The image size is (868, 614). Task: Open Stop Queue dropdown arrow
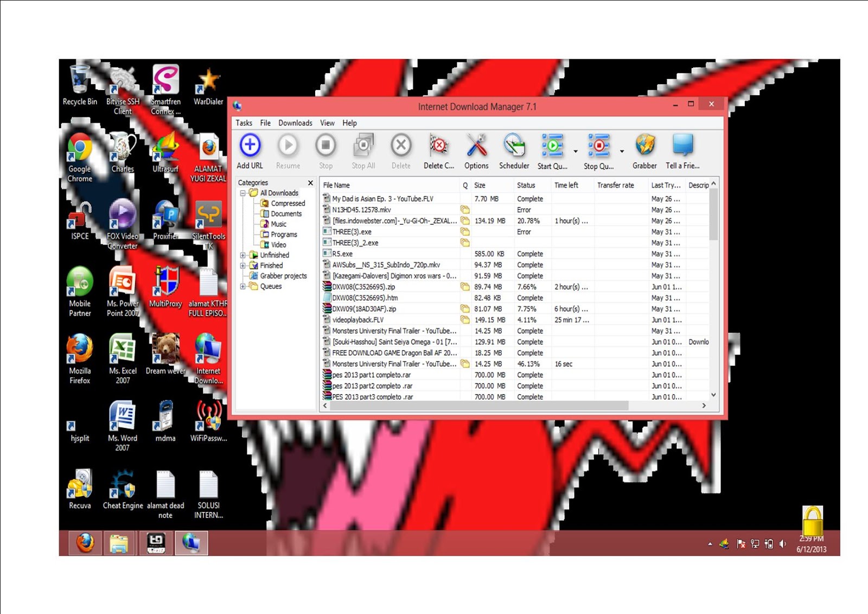tap(622, 151)
